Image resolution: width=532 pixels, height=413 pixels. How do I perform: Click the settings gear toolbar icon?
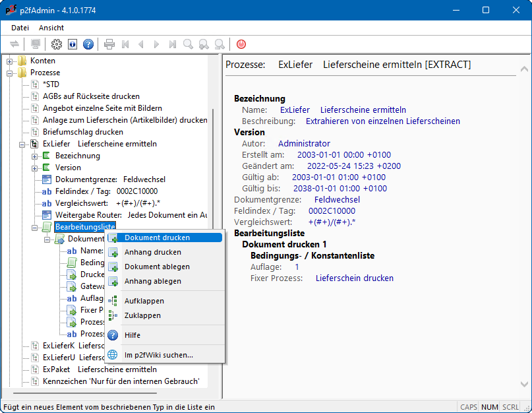pyautogui.click(x=57, y=44)
